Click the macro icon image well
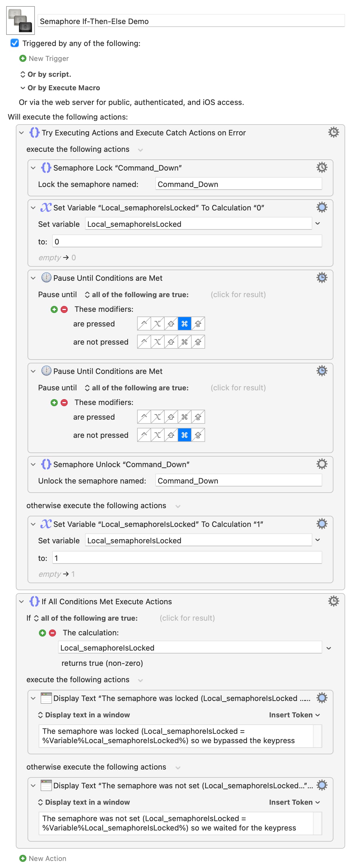This screenshot has width=351, height=868. (x=20, y=21)
